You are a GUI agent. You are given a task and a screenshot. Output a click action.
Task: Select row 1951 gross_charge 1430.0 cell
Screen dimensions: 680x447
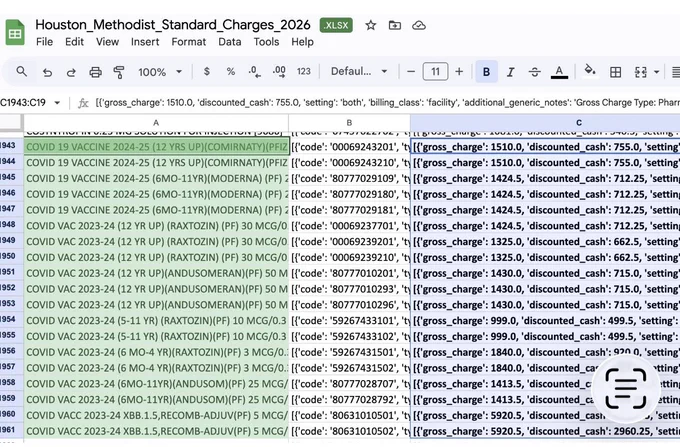click(545, 274)
